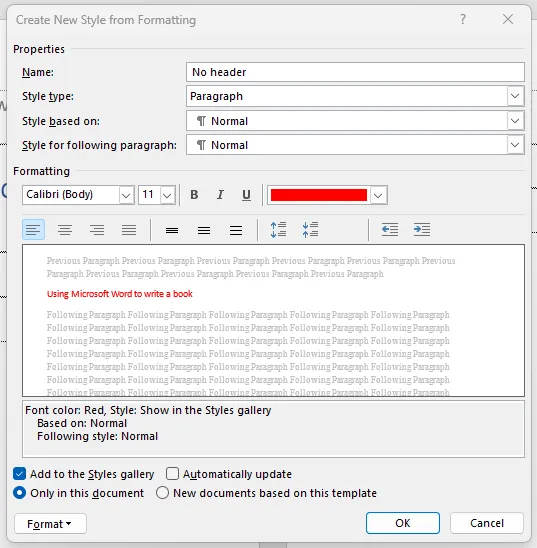Click the red font color swatch
This screenshot has height=548, width=537.
click(x=319, y=195)
